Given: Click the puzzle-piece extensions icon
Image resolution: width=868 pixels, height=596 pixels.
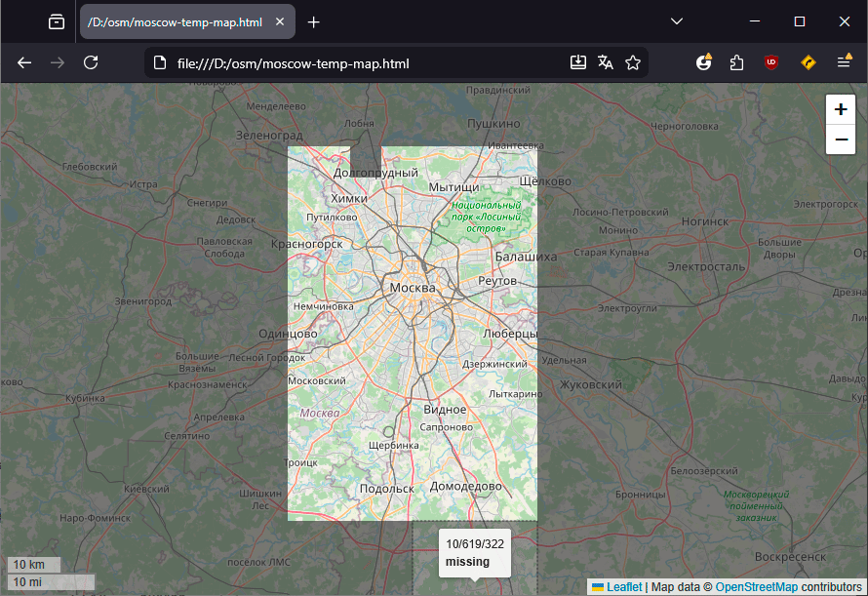Looking at the screenshot, I should [736, 61].
